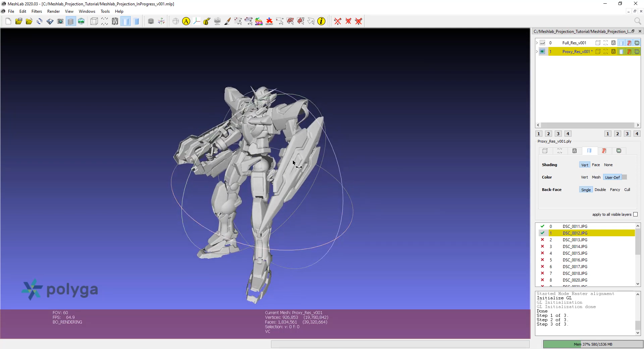Screen dimensions: 644x349
Task: Click the Export Mesh save icon
Action: click(x=50, y=21)
